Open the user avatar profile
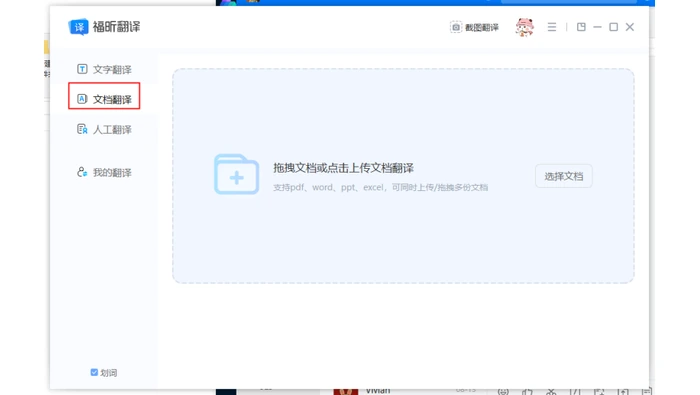The width and height of the screenshot is (700, 395). 525,27
